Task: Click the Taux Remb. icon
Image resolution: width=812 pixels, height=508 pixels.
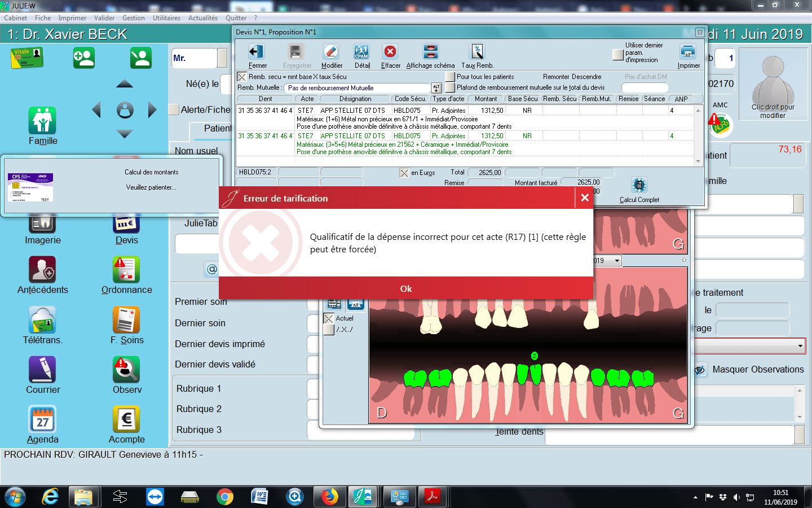Action: pos(477,52)
